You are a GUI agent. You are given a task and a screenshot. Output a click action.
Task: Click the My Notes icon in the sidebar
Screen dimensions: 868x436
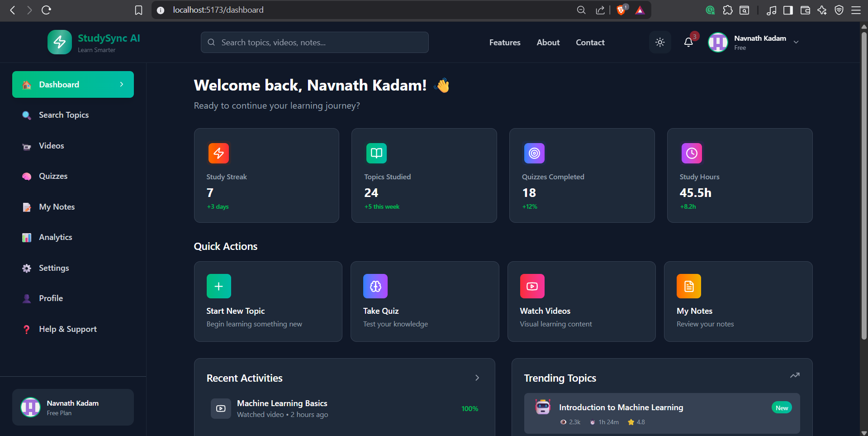(x=27, y=207)
